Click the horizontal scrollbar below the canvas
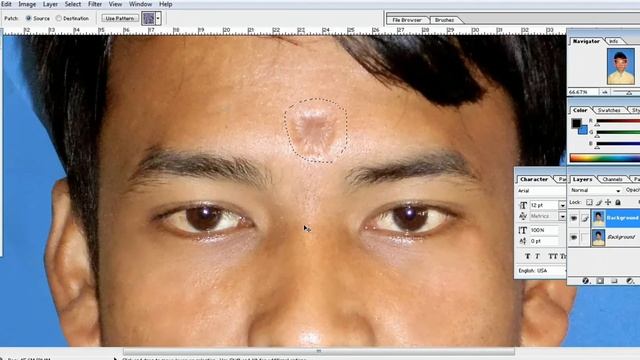The width and height of the screenshot is (640, 360). (x=319, y=351)
